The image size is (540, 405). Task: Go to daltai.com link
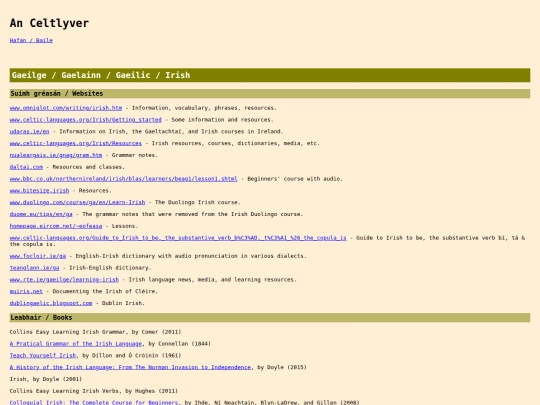tap(26, 167)
